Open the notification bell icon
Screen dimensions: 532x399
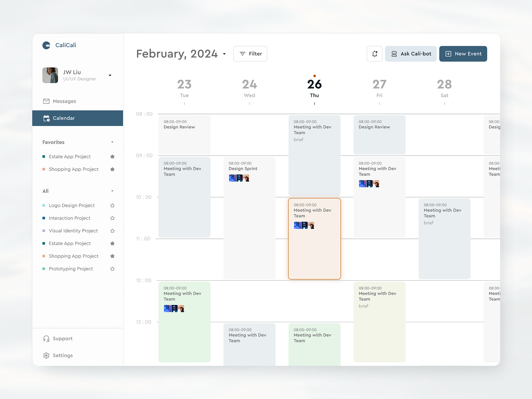click(x=374, y=54)
